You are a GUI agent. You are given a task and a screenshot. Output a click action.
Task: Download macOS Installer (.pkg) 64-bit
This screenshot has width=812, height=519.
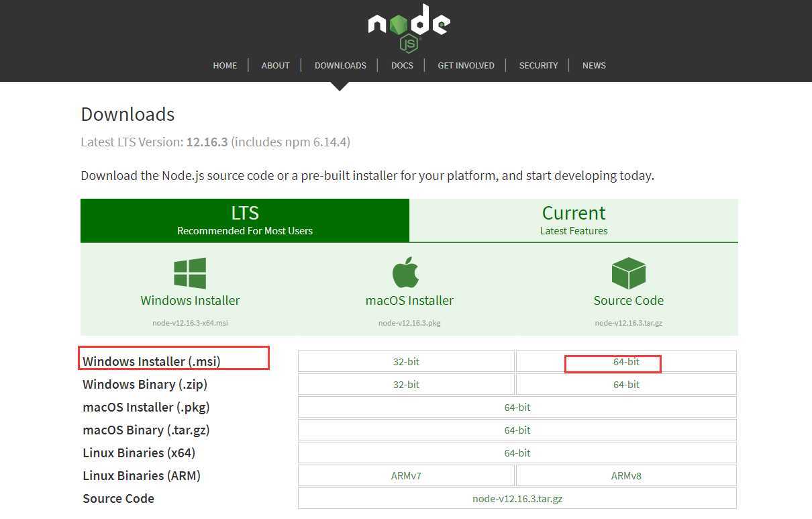pyautogui.click(x=517, y=407)
